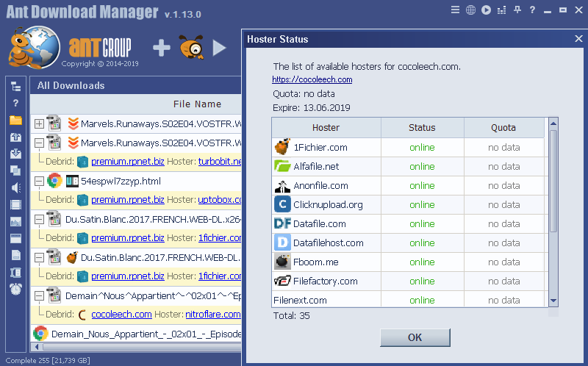This screenshot has height=366, width=588.
Task: Collapse the 54espwl7zzyp.html download row
Action: pyautogui.click(x=39, y=181)
